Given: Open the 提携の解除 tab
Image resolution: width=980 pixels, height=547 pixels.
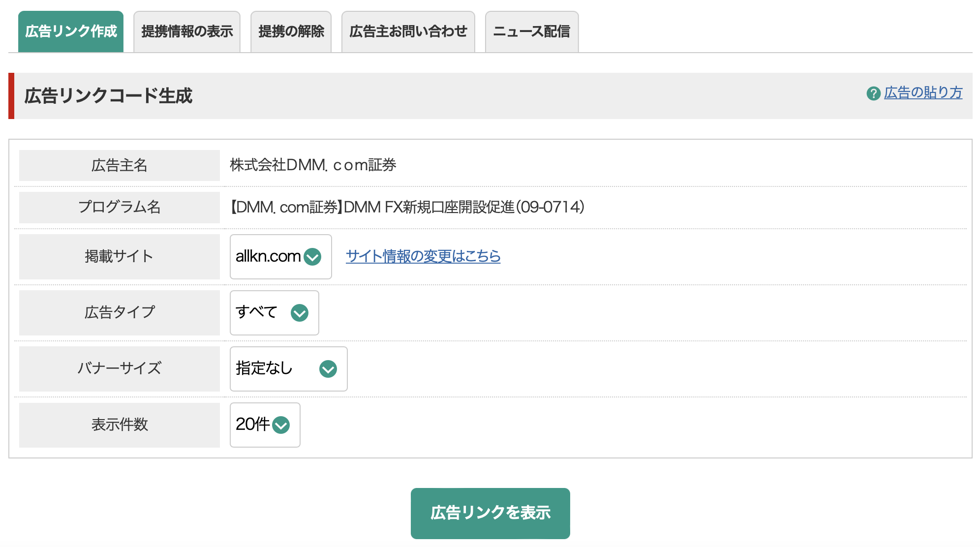Looking at the screenshot, I should [291, 31].
